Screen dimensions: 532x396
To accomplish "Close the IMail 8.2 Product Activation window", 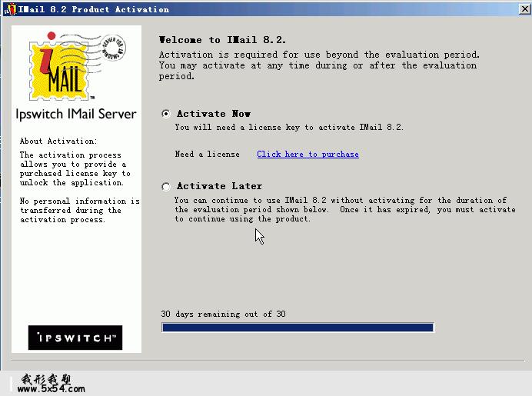I will coord(525,8).
